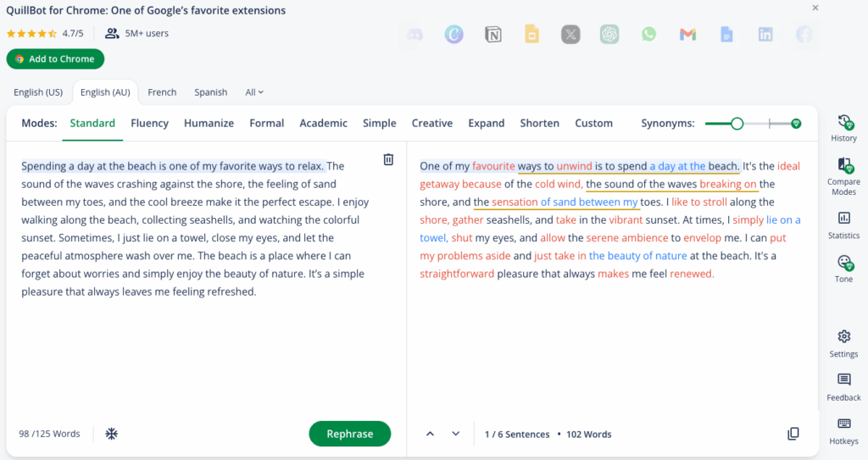Click the Rephrase button
The height and width of the screenshot is (460, 868).
coord(350,434)
